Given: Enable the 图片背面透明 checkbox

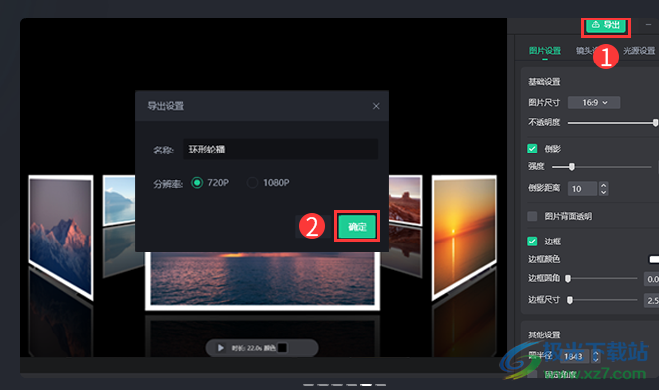Looking at the screenshot, I should [532, 216].
